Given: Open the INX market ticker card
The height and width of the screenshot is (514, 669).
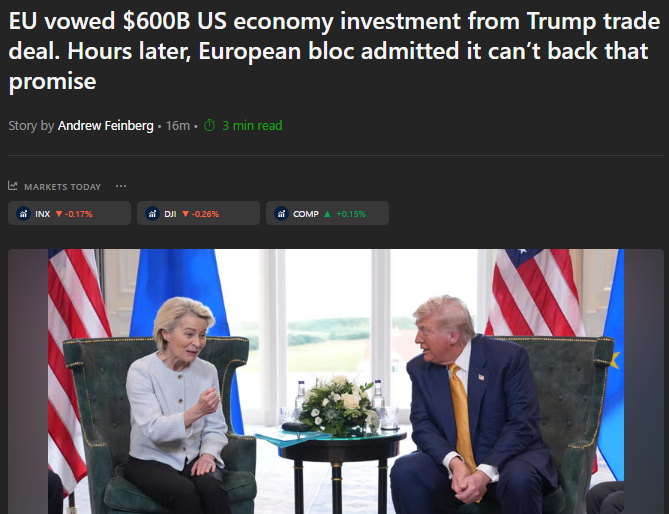Looking at the screenshot, I should [70, 213].
